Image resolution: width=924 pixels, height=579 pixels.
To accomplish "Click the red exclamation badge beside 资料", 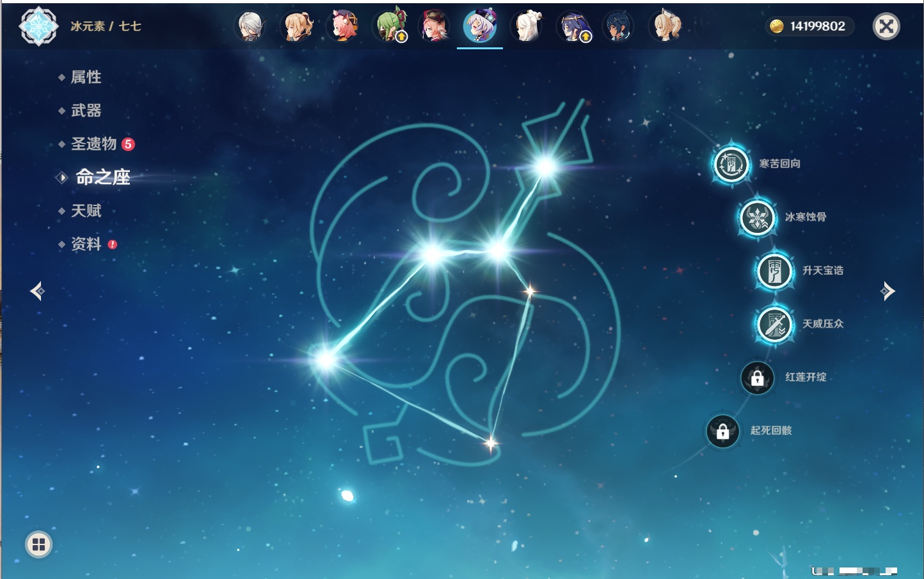I will pyautogui.click(x=113, y=244).
